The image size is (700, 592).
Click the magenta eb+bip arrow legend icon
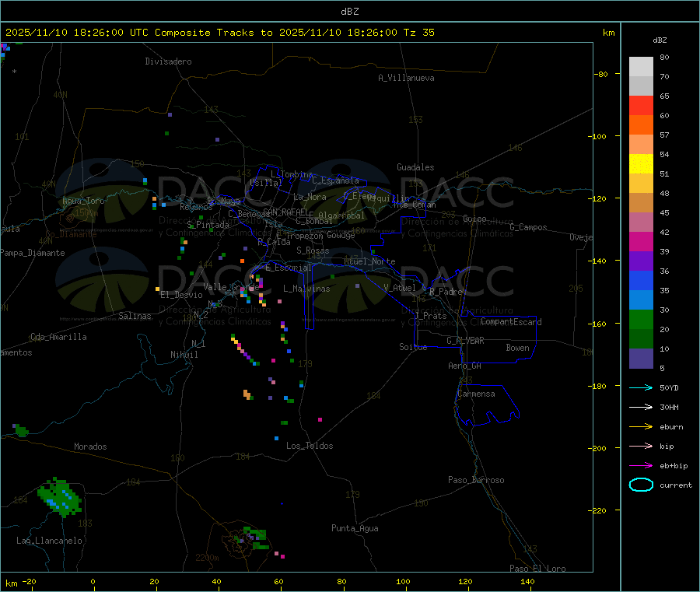click(641, 466)
